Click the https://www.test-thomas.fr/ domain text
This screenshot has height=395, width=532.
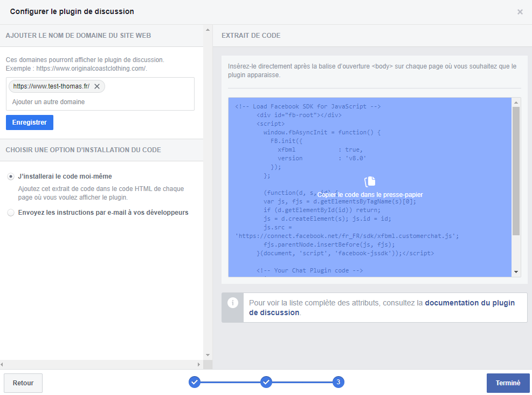[x=51, y=86]
